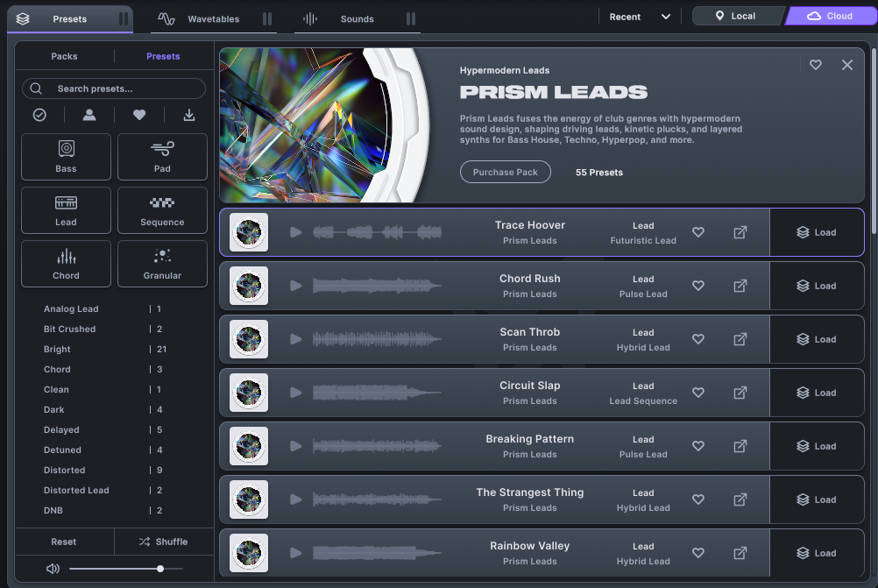This screenshot has width=878, height=588.
Task: Expand the Presets tab pause handle
Action: (x=124, y=18)
